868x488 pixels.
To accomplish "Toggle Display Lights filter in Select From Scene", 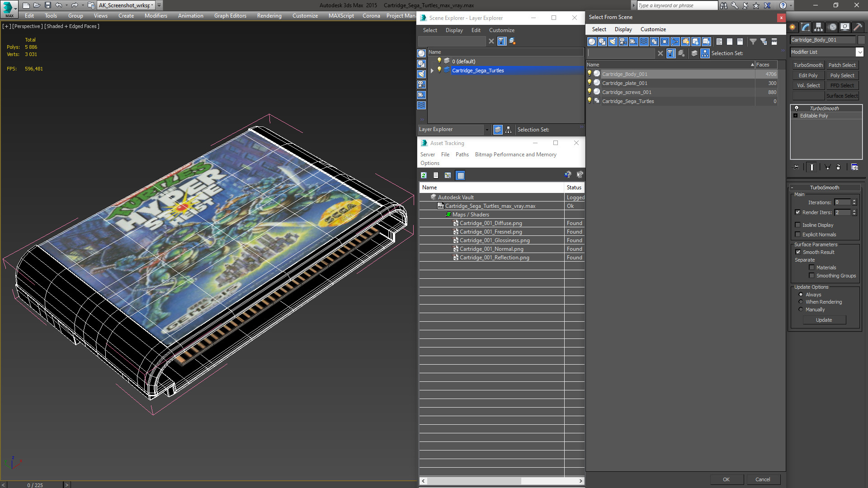I will [613, 42].
